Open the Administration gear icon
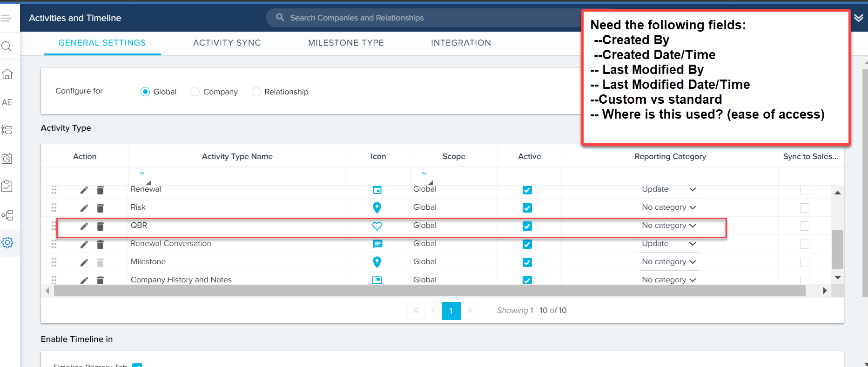The width and height of the screenshot is (868, 367). coord(7,242)
